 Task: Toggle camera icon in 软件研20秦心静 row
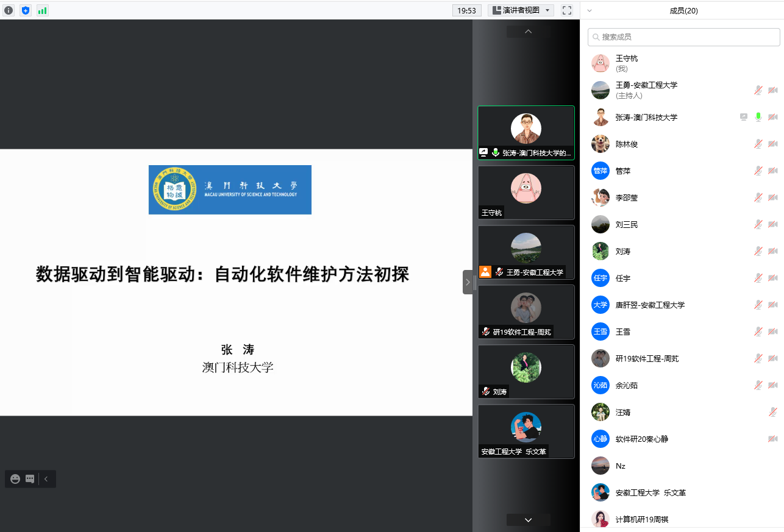point(772,439)
